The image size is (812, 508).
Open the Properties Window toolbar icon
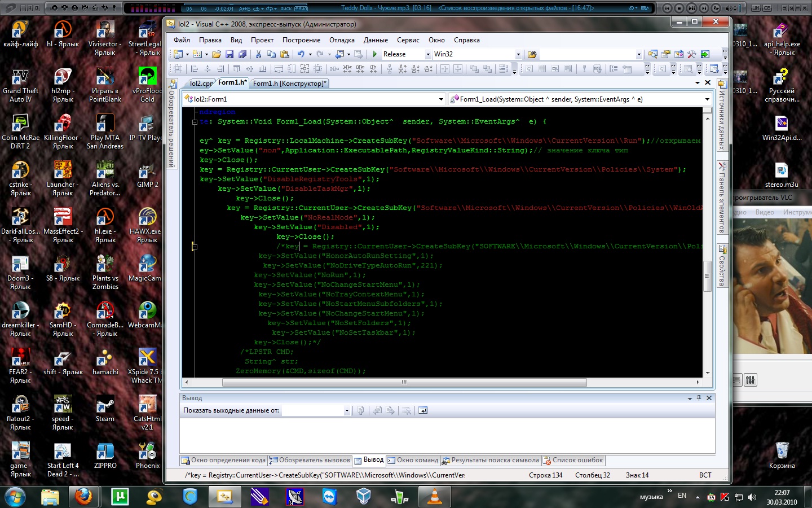(666, 54)
